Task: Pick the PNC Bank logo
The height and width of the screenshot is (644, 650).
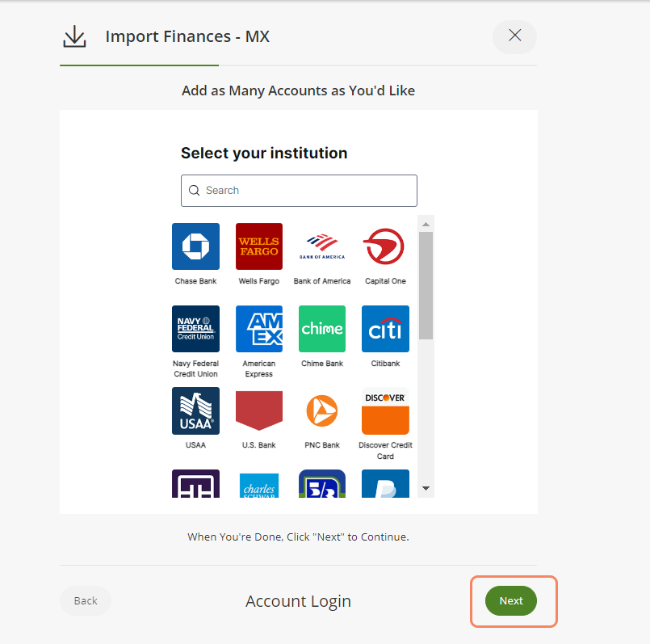Action: coord(322,410)
